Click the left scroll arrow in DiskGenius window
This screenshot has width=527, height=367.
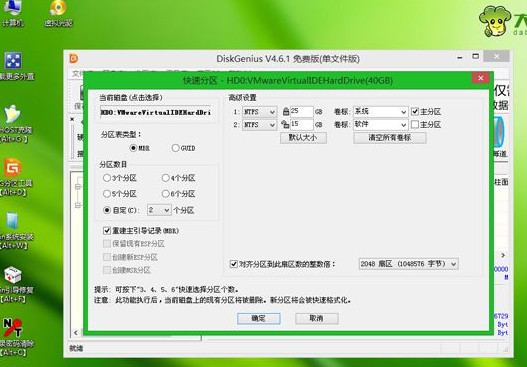(76, 333)
